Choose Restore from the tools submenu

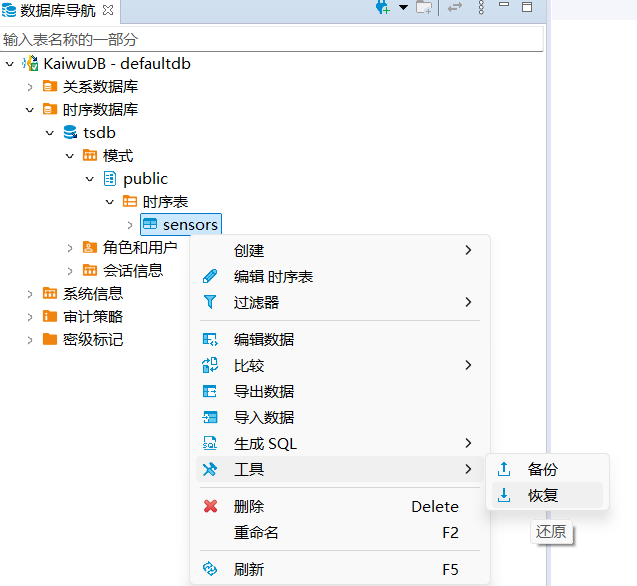pos(543,495)
